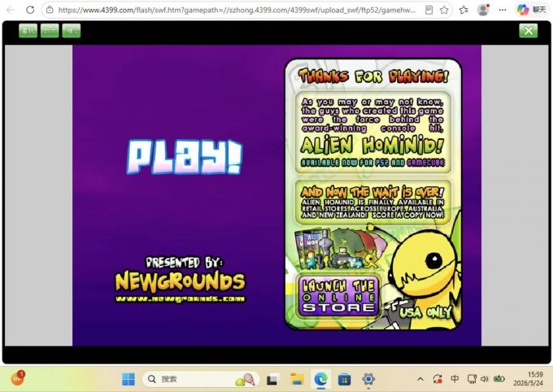Click the 'USA ONLY' label
The height and width of the screenshot is (392, 553).
click(425, 312)
